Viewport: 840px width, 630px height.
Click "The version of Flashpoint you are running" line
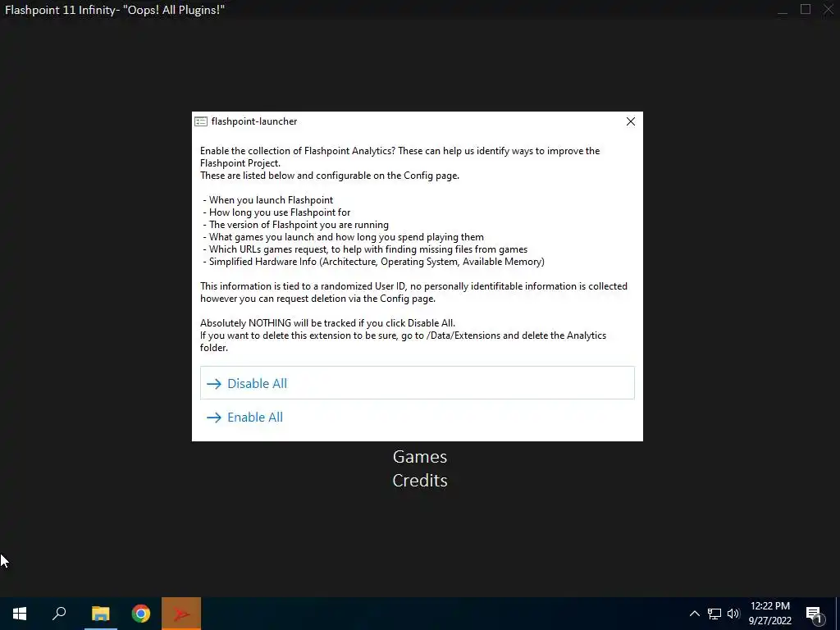(295, 225)
